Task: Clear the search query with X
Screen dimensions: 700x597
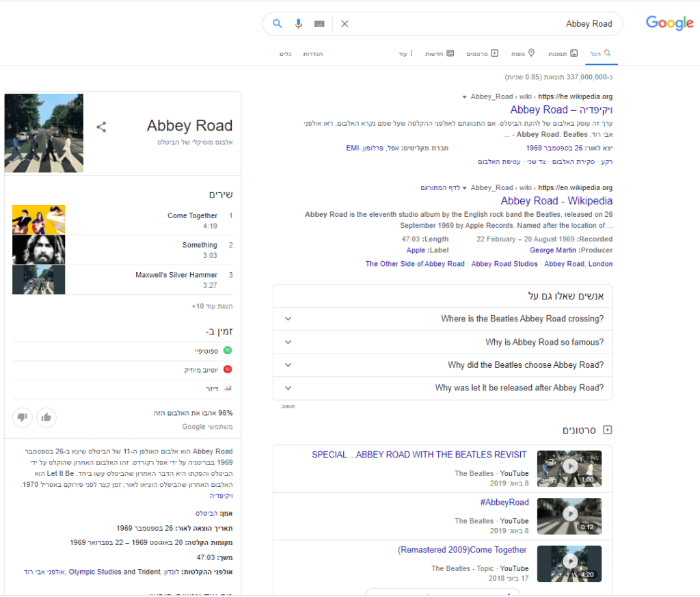Action: [x=345, y=24]
